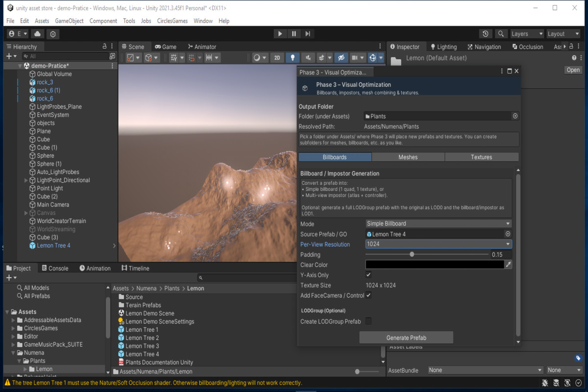588x392 pixels.
Task: Enable the Create LODGroup Prefab checkbox
Action: [368, 321]
